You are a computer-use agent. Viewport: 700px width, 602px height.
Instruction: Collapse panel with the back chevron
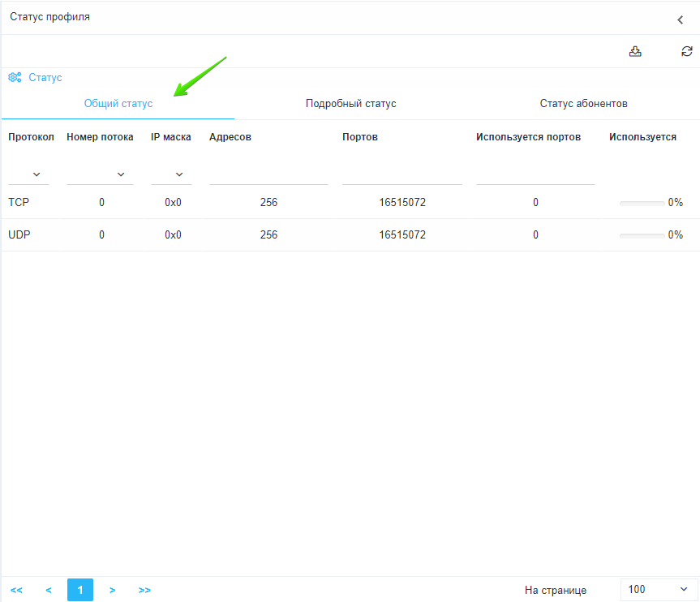[680, 19]
